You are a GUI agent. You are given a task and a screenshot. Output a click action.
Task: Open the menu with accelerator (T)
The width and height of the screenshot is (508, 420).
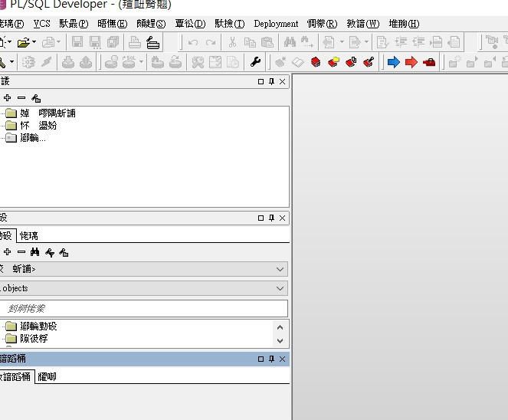(230, 24)
